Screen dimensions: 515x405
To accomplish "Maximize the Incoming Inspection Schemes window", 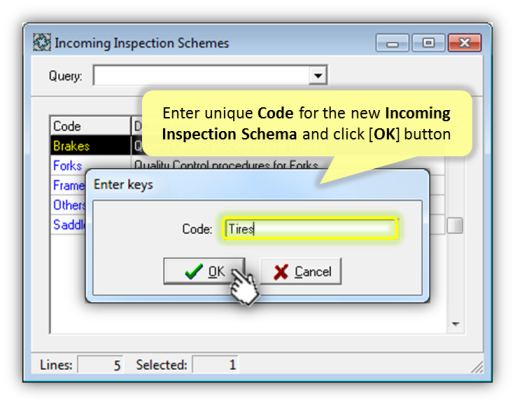I will 428,43.
